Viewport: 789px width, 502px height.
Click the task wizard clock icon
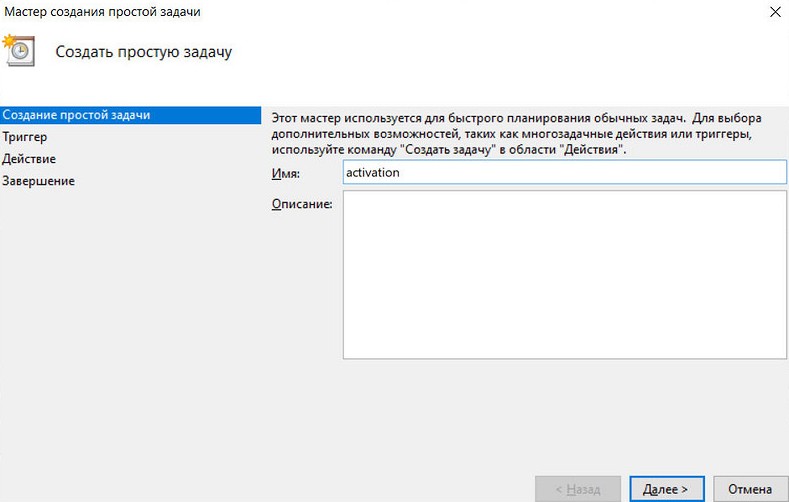tap(21, 51)
